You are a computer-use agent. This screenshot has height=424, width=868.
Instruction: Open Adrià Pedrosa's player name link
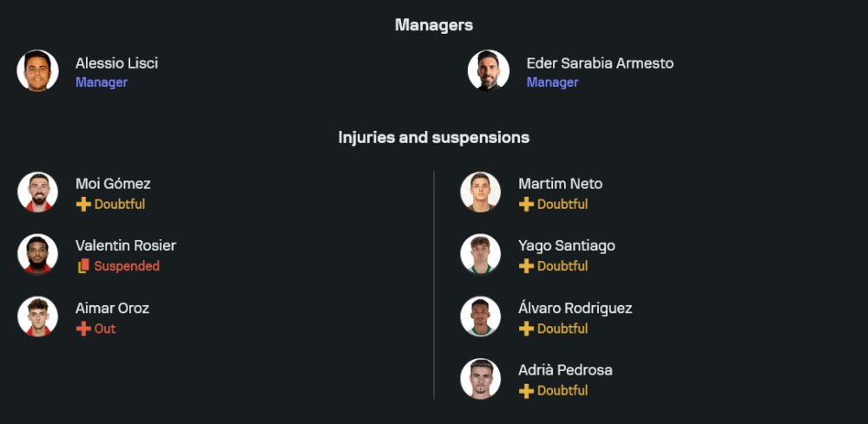click(565, 370)
